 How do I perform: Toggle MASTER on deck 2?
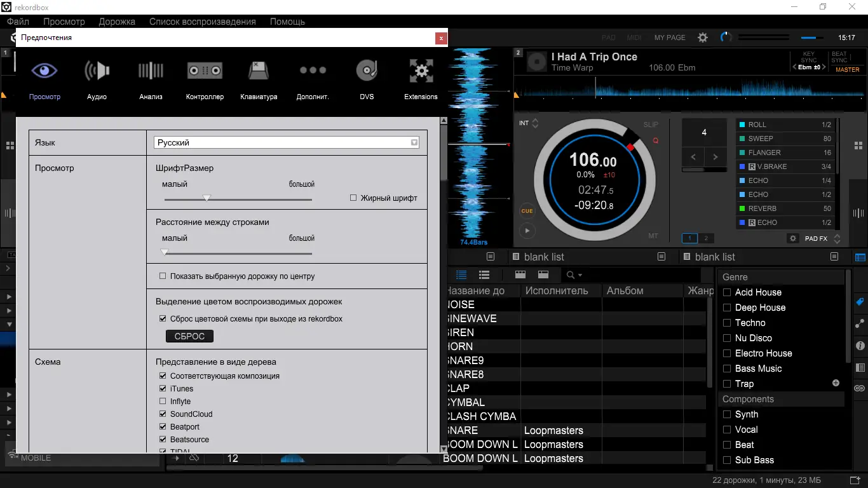point(847,70)
